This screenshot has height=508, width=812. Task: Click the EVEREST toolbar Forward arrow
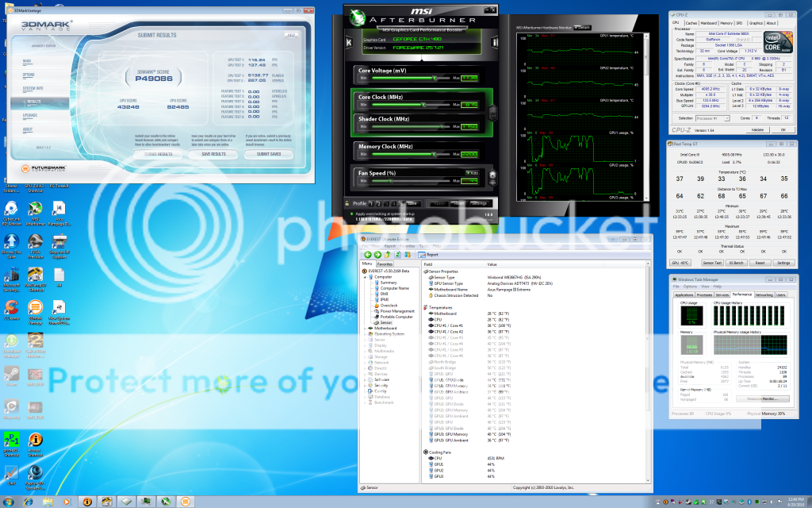click(x=377, y=255)
